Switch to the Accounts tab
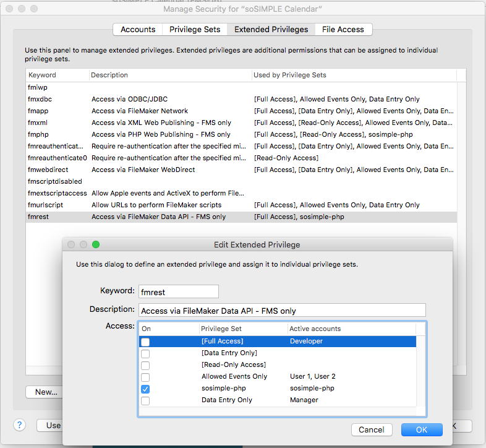 138,30
